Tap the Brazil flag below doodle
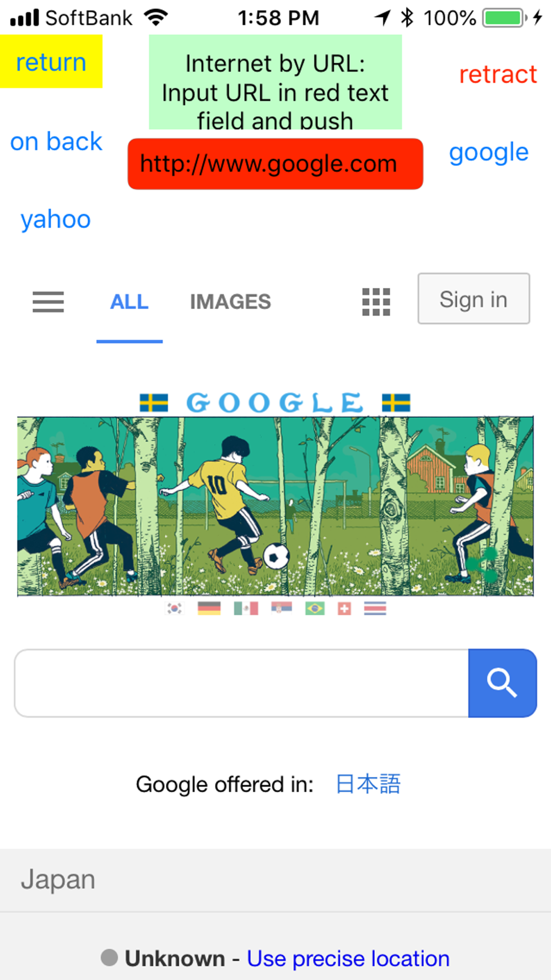This screenshot has width=551, height=980. coord(315,608)
